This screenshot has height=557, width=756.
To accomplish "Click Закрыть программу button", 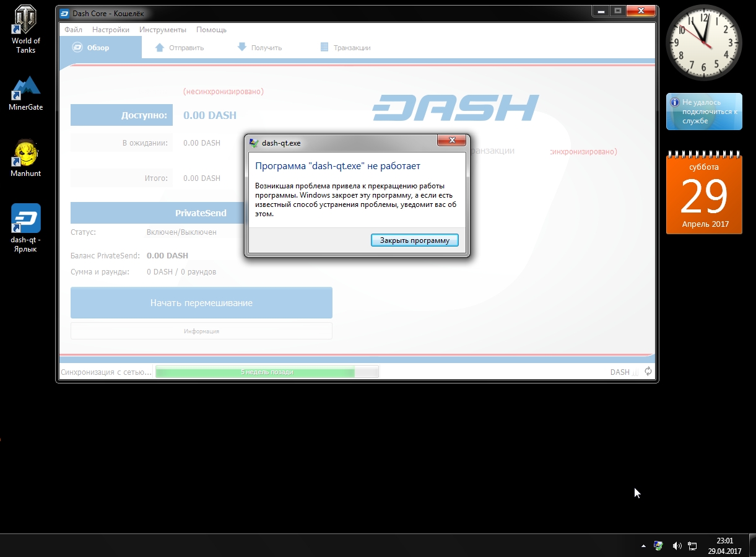I will 415,240.
